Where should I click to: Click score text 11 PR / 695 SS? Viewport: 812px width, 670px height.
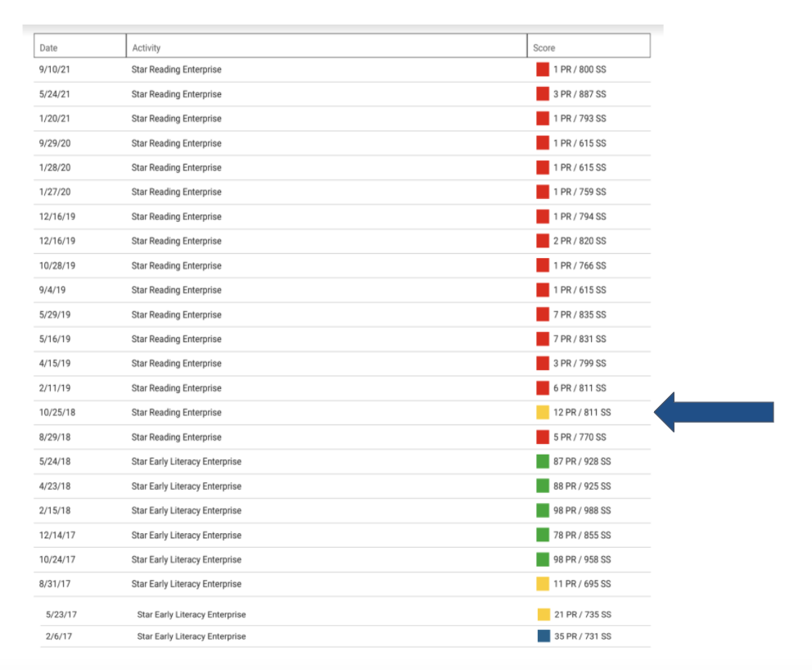pyautogui.click(x=582, y=584)
